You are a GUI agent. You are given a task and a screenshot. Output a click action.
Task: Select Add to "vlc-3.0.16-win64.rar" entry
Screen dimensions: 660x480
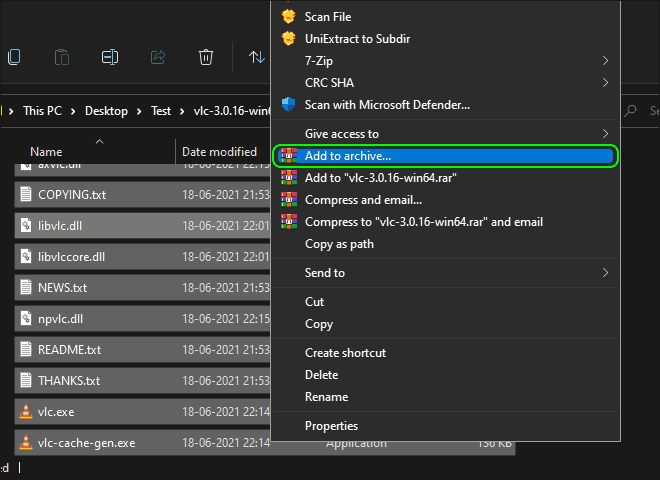pyautogui.click(x=446, y=178)
